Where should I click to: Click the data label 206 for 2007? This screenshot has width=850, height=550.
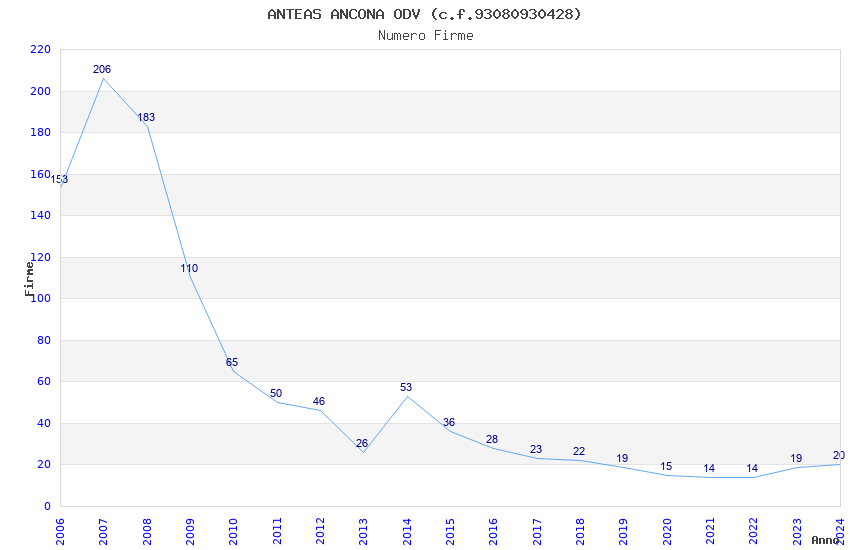click(x=102, y=69)
